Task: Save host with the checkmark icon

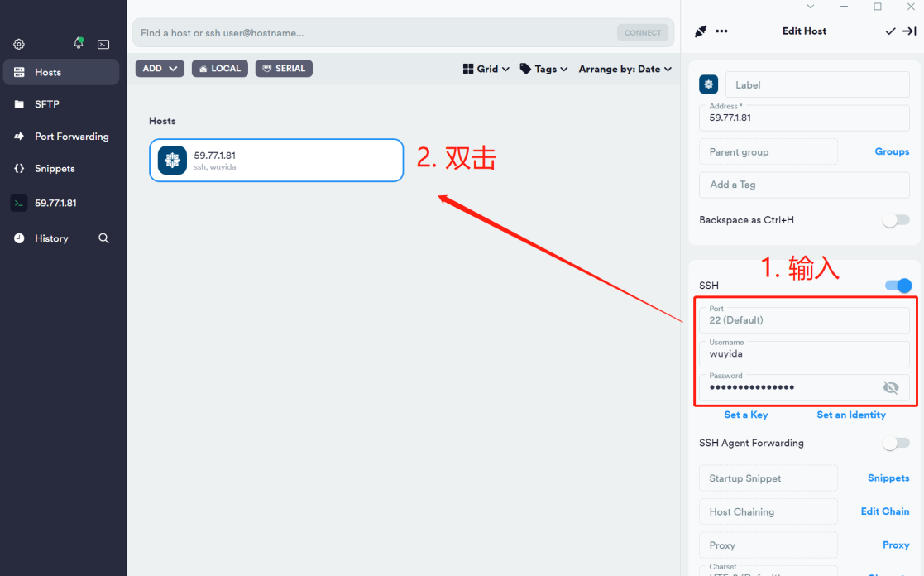Action: tap(890, 31)
